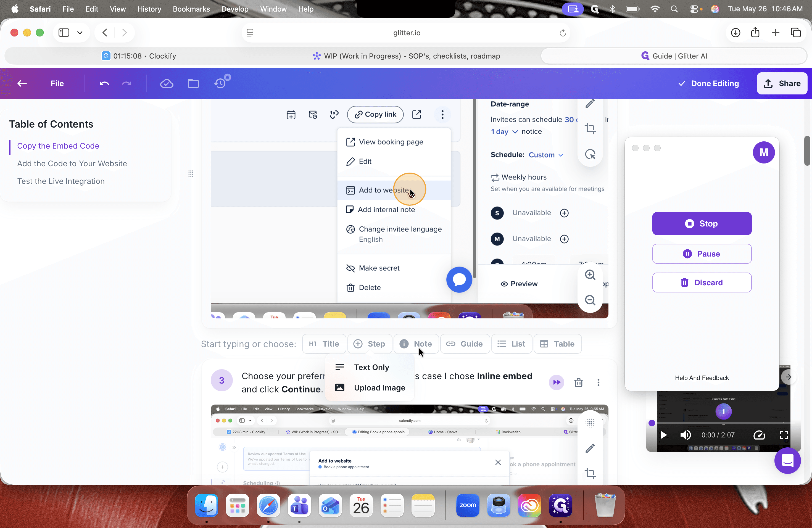812x528 pixels.
Task: Zoom out on the step screenshot
Action: [x=590, y=300]
